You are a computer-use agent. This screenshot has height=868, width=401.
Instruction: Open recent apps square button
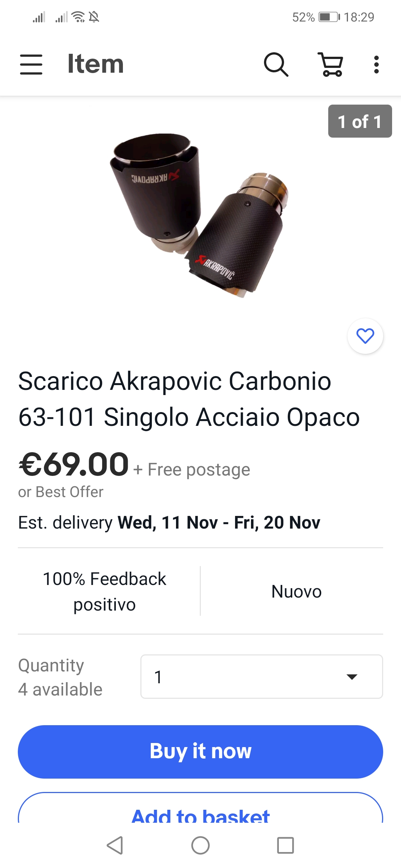tap(286, 845)
